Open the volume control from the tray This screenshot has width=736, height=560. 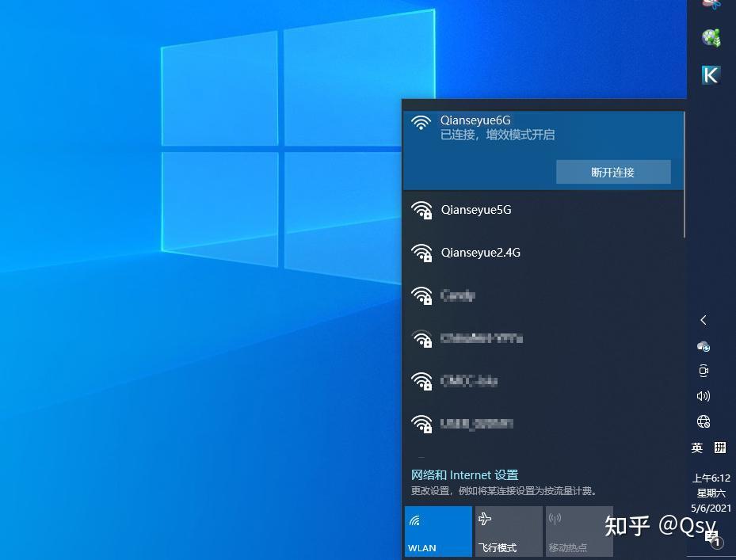pos(704,396)
